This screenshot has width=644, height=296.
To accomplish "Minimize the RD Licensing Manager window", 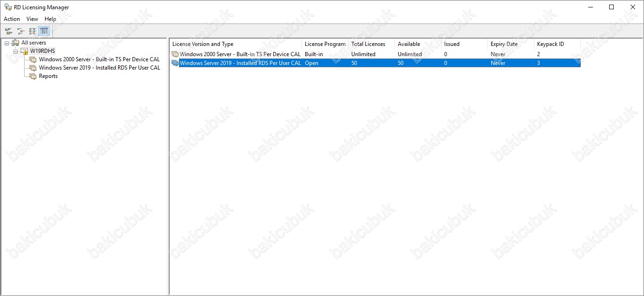I will (590, 7).
